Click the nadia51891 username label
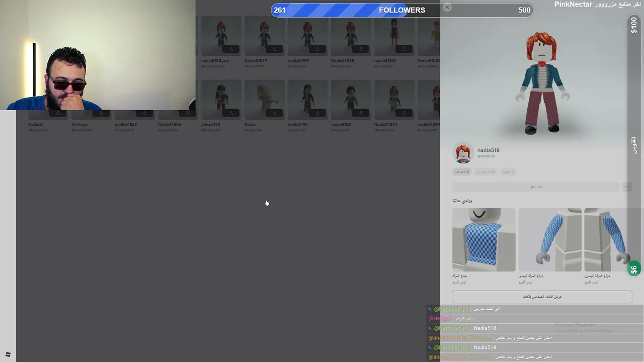 (x=298, y=61)
